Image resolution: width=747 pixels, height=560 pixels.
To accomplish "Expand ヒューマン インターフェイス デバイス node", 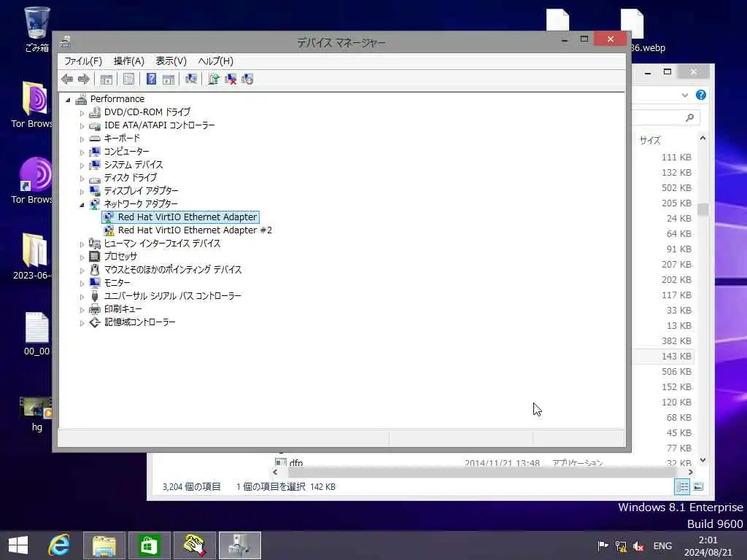I will pyautogui.click(x=82, y=244).
